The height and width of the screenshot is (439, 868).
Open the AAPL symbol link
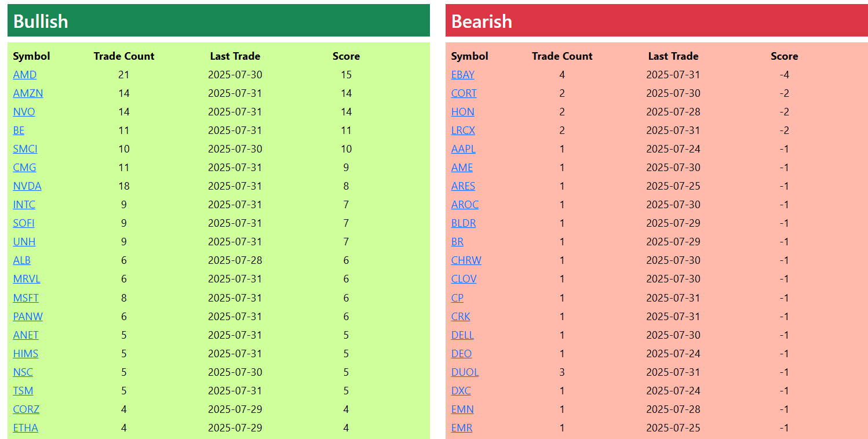[464, 149]
